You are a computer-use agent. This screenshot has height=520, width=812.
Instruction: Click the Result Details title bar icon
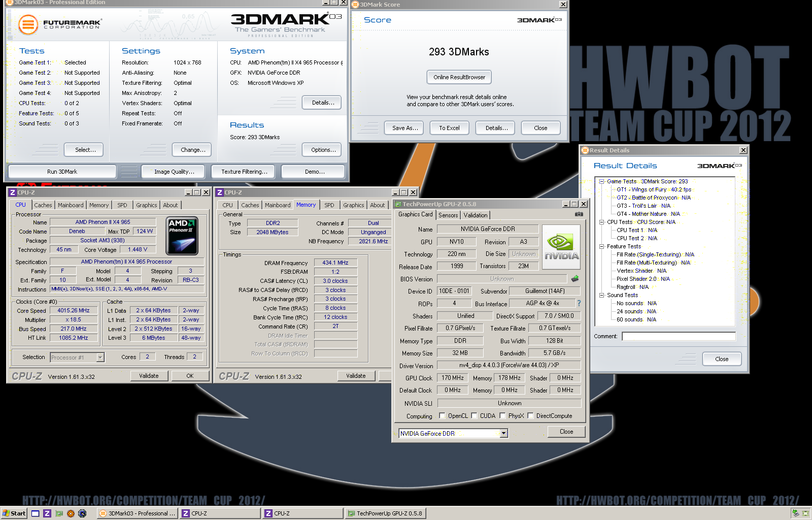coord(585,150)
